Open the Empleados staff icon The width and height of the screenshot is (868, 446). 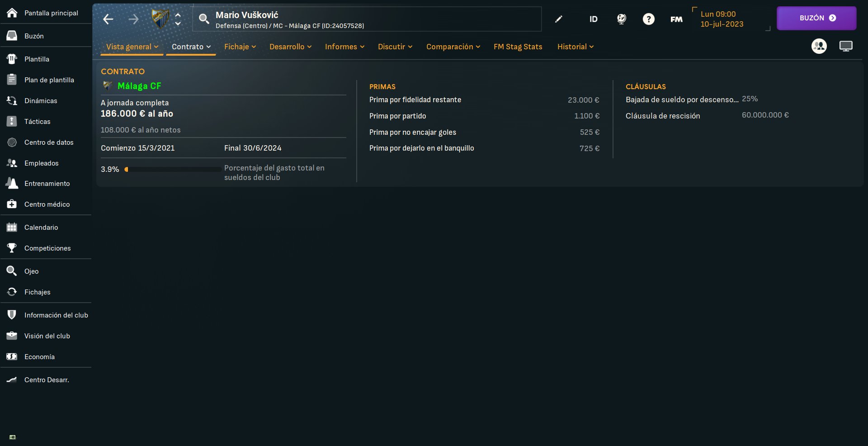(x=12, y=163)
